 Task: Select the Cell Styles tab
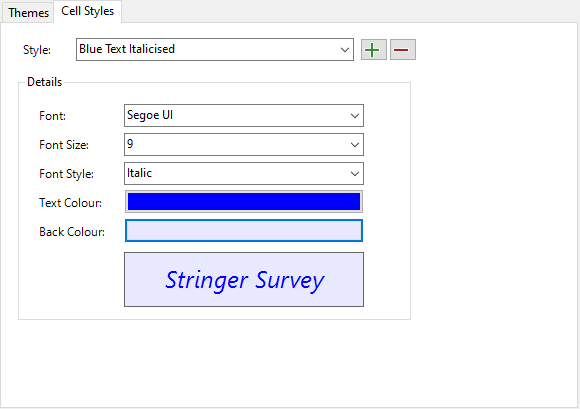[x=88, y=11]
